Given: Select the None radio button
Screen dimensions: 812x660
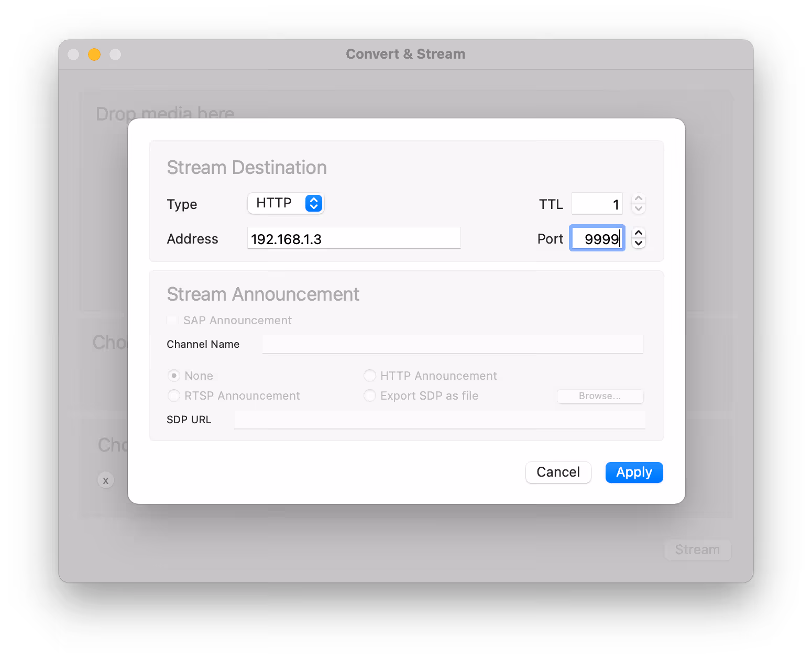Looking at the screenshot, I should pos(174,376).
